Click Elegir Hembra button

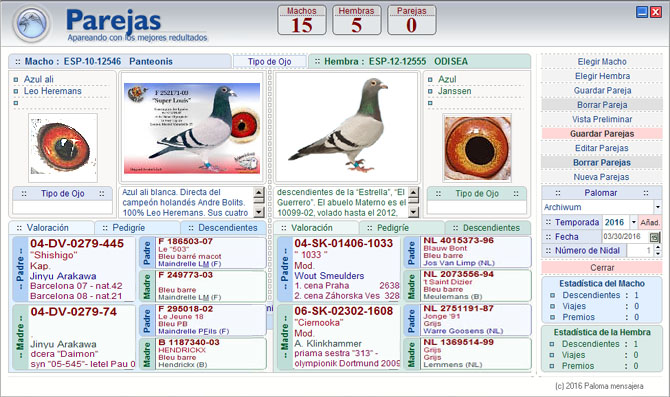pyautogui.click(x=602, y=76)
